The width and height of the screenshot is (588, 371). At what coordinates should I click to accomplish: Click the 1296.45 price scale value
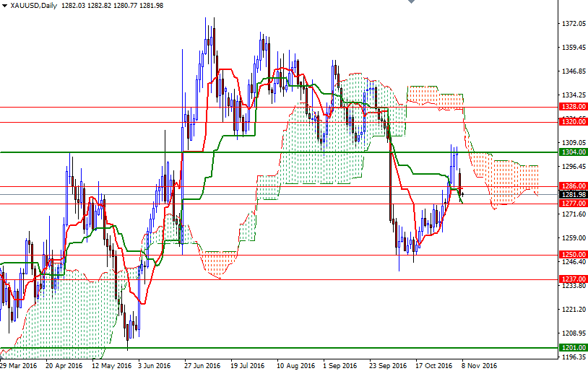[x=574, y=167]
